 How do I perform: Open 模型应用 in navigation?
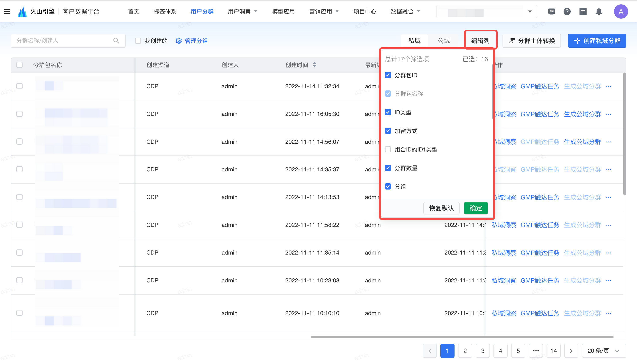(283, 11)
